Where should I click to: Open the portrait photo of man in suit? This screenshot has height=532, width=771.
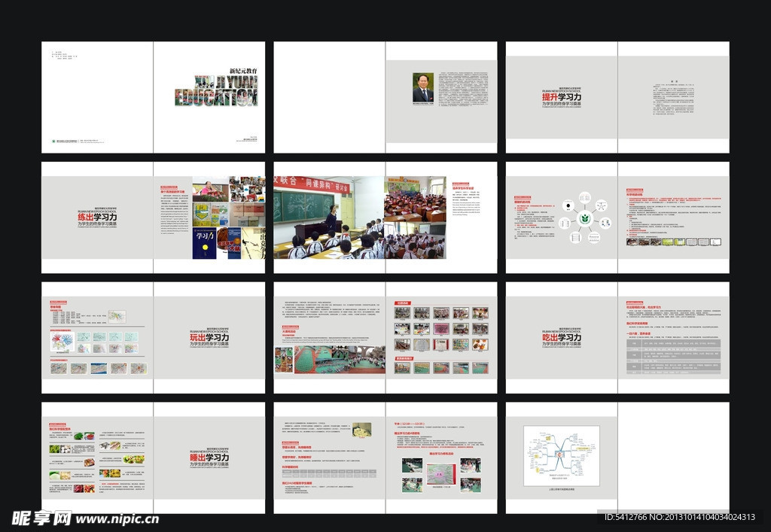point(423,87)
